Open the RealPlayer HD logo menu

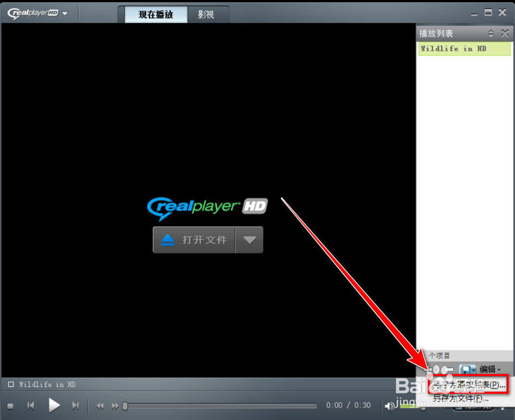click(37, 13)
